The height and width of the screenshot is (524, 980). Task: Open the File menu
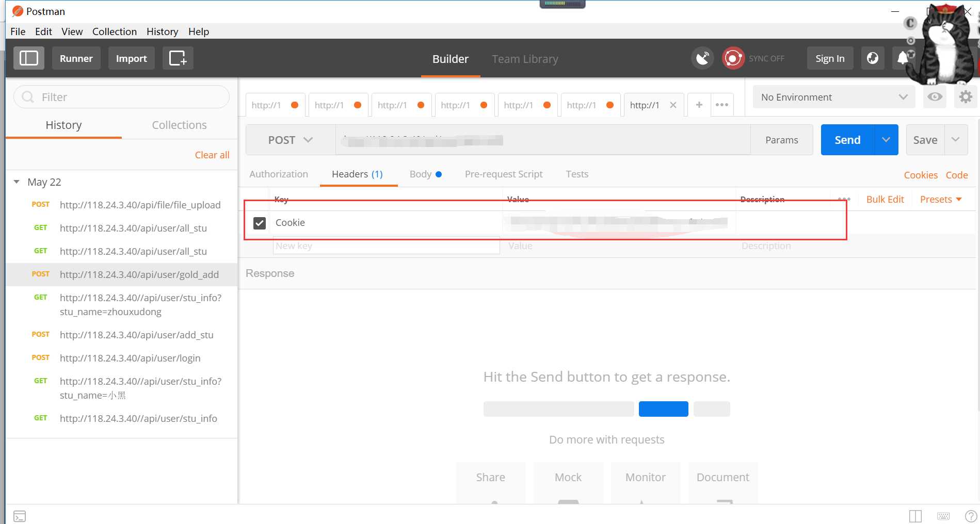[18, 31]
